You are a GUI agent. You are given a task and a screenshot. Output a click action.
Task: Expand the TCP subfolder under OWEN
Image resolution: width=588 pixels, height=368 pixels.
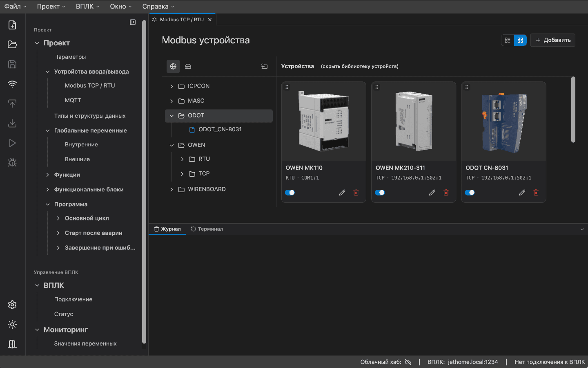(x=182, y=174)
